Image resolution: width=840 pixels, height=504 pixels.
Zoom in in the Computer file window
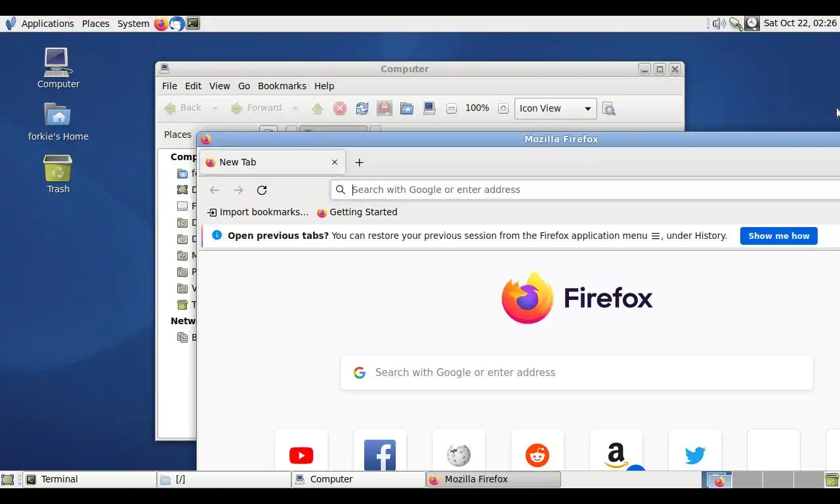(503, 109)
